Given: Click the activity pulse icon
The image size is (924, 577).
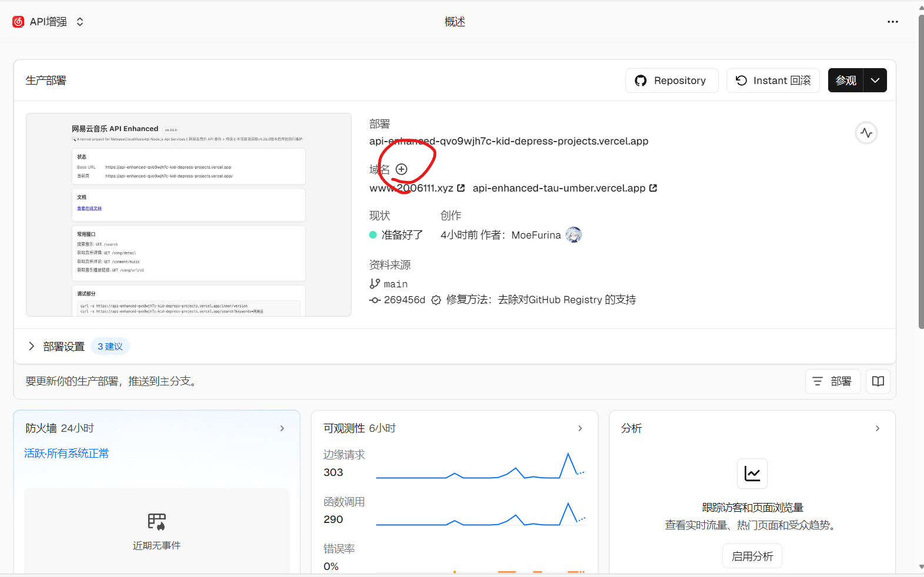Looking at the screenshot, I should coord(866,133).
